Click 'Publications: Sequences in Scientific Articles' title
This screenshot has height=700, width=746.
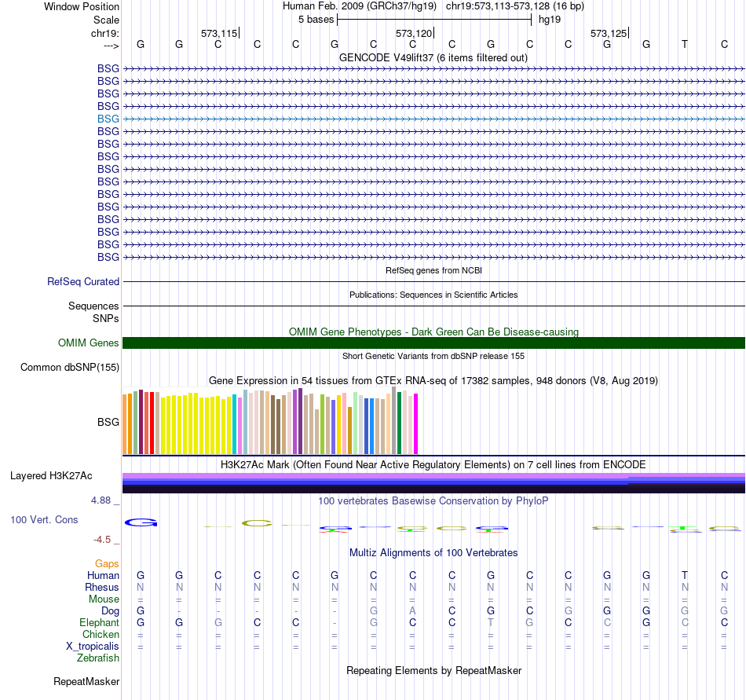click(433, 295)
